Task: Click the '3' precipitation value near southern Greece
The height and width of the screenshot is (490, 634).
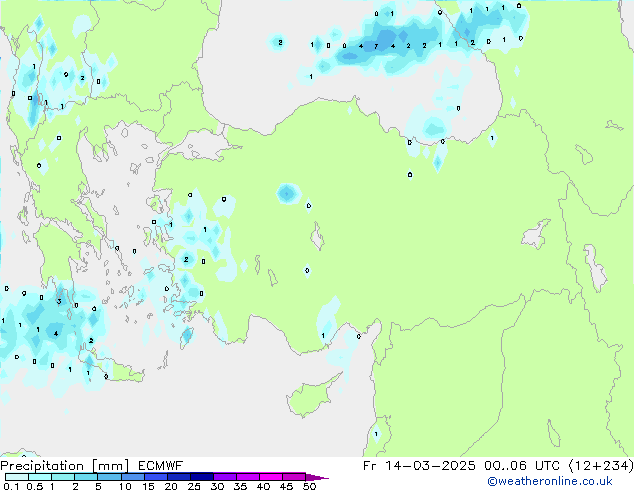Action: [59, 302]
